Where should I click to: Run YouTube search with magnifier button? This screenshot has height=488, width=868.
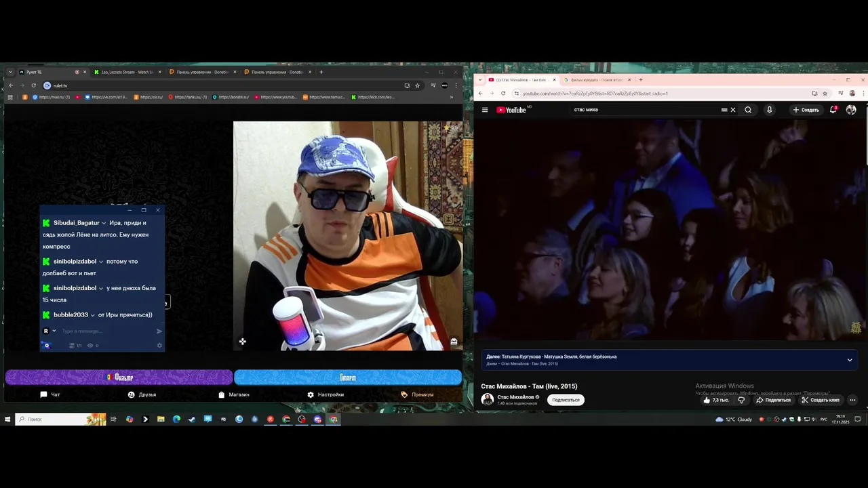coord(748,110)
